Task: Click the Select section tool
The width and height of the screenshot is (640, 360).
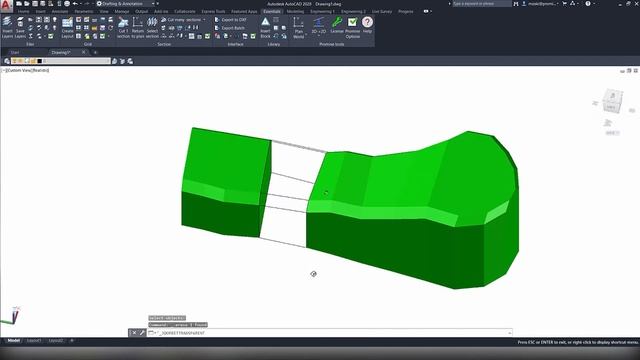Action: [152, 28]
